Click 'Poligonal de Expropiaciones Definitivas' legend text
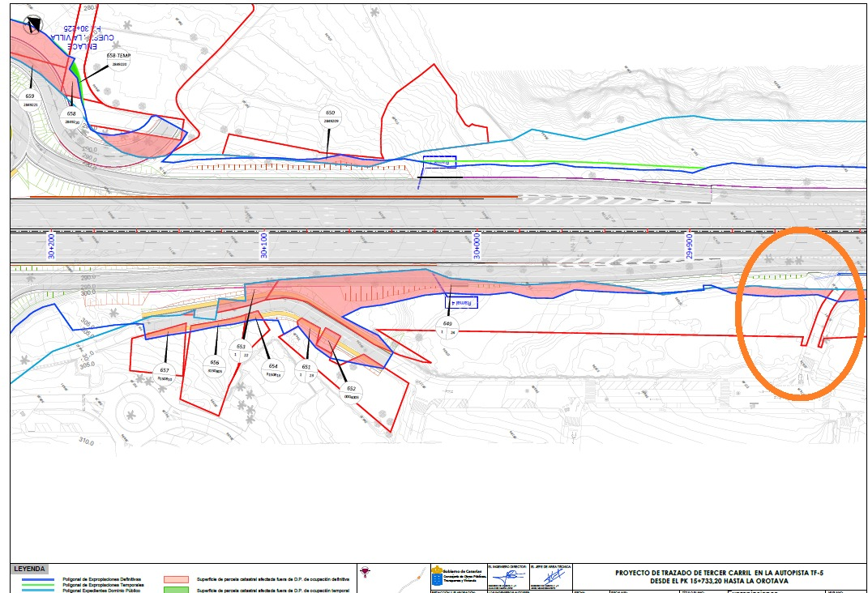 pyautogui.click(x=102, y=580)
